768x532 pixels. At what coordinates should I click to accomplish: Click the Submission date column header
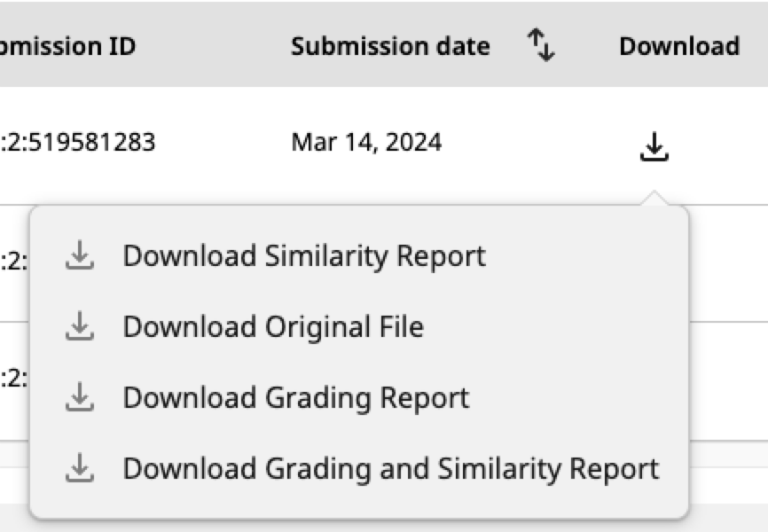coord(390,46)
